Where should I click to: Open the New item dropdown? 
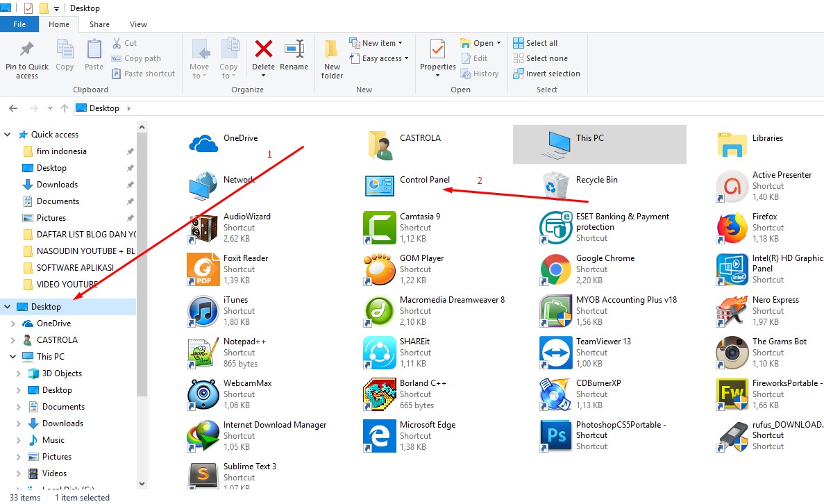pyautogui.click(x=376, y=43)
